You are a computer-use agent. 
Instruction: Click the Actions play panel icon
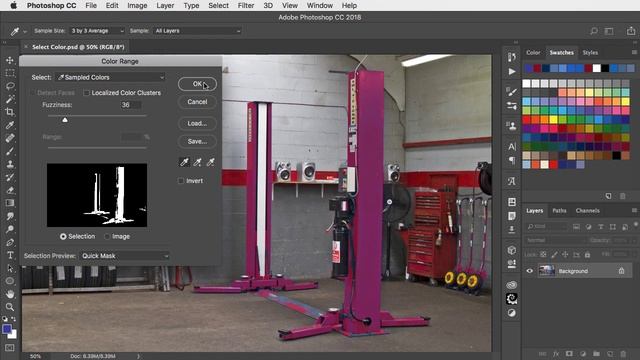512,71
